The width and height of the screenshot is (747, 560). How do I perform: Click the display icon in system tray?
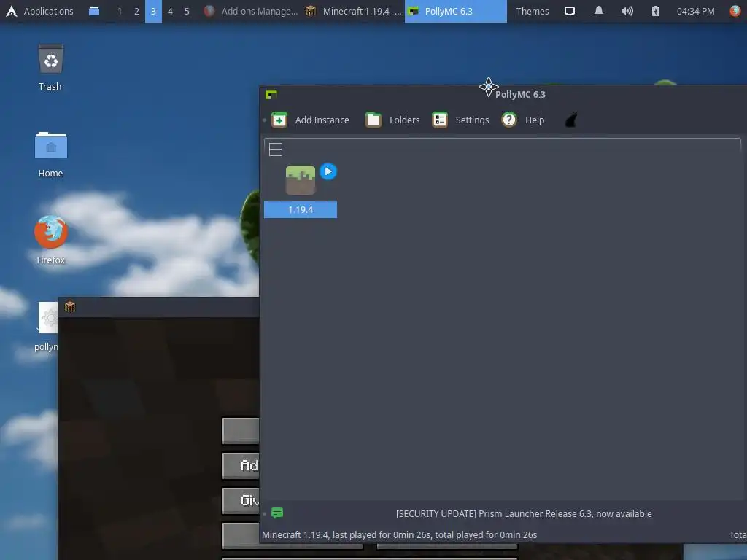pos(569,11)
